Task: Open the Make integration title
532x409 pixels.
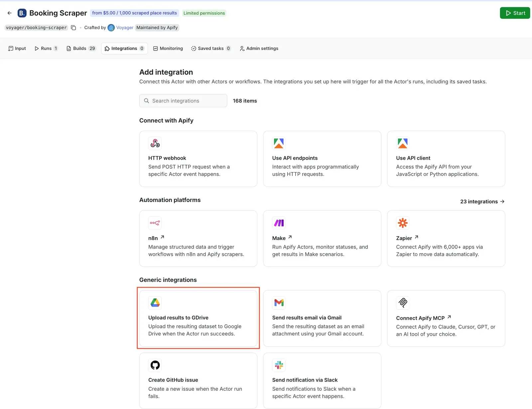Action: pos(279,238)
